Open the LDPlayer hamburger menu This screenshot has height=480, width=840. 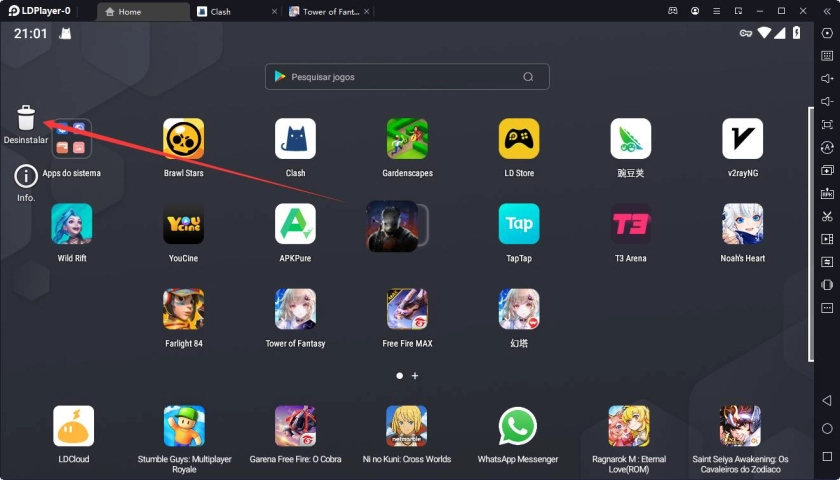[717, 11]
